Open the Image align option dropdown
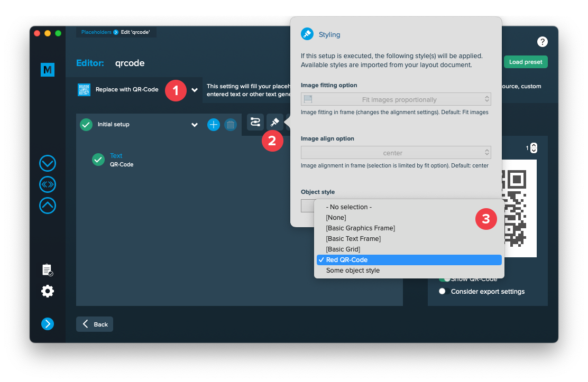The image size is (588, 382). coord(396,153)
